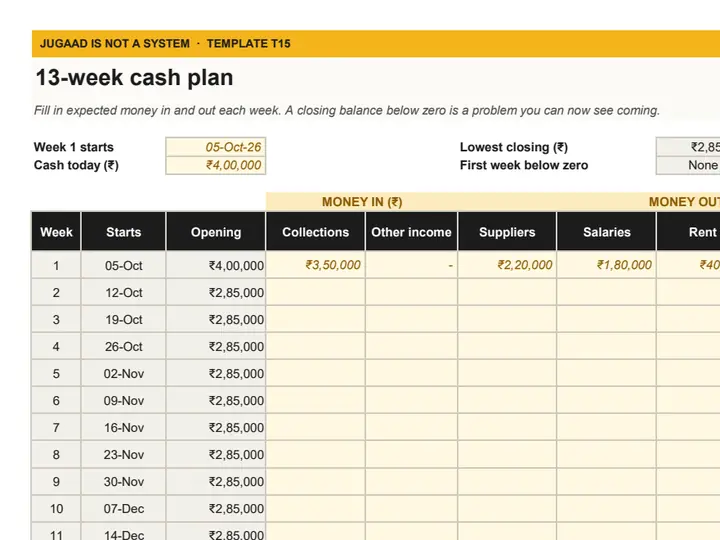720x540 pixels.
Task: Select the Week column header
Action: (x=56, y=231)
